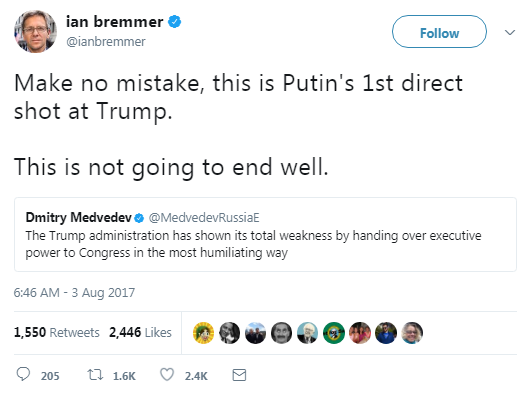Open the quoted Dmitry Medvedev tweet

(x=265, y=234)
